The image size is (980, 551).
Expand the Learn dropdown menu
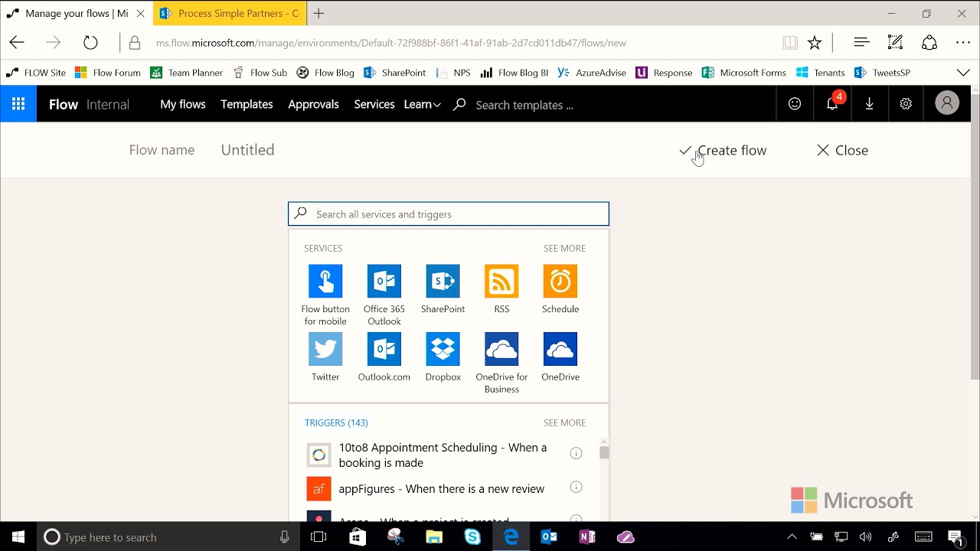[422, 104]
